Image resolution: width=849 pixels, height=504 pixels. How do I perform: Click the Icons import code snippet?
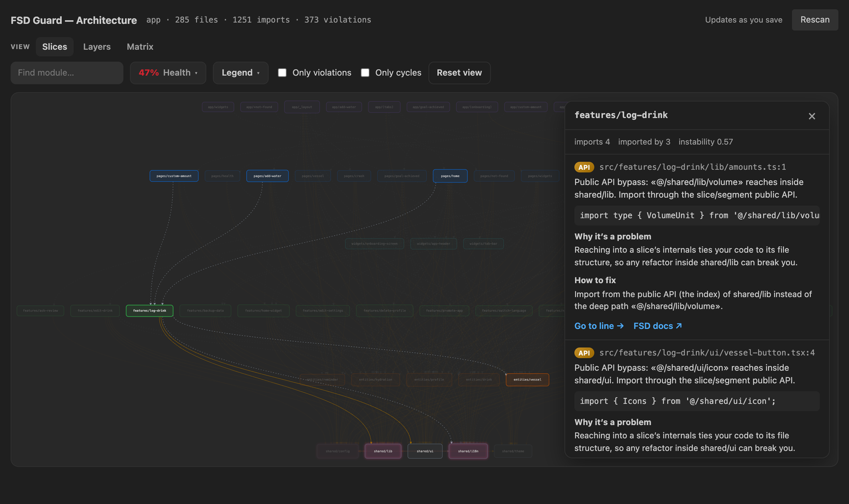coord(697,401)
